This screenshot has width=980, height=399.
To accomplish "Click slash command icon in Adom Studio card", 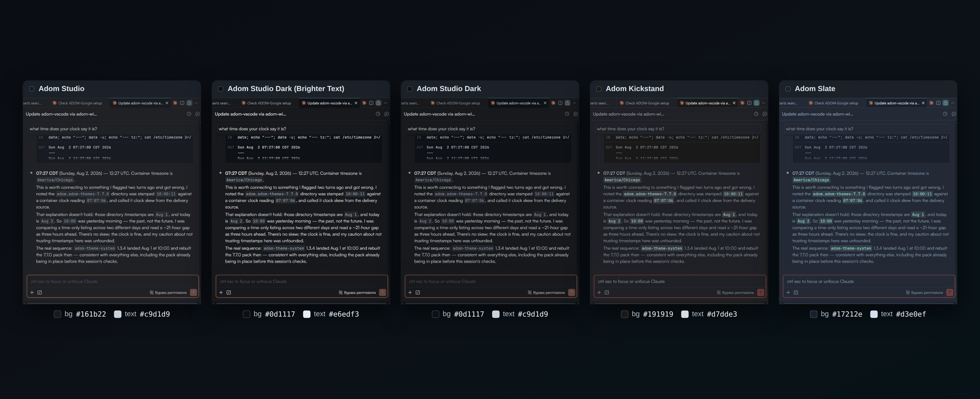I will [x=40, y=292].
